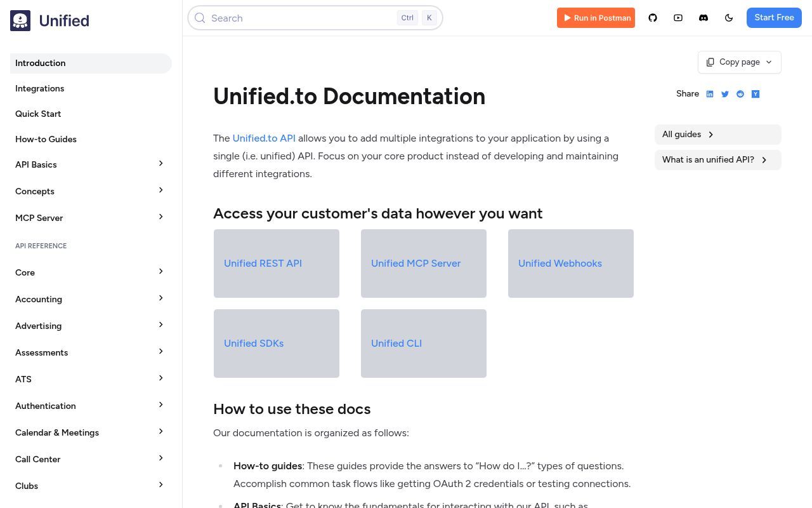
Task: Select Introduction in sidebar
Action: click(91, 63)
